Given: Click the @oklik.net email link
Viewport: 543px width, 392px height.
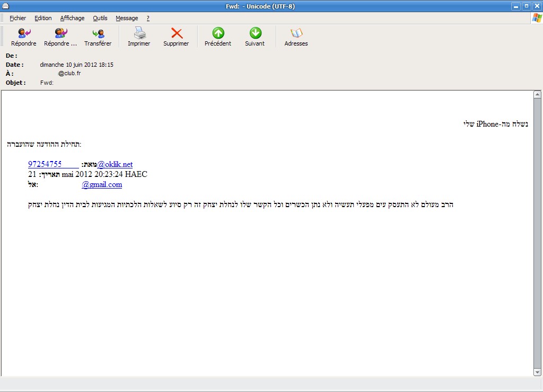Looking at the screenshot, I should [x=115, y=164].
